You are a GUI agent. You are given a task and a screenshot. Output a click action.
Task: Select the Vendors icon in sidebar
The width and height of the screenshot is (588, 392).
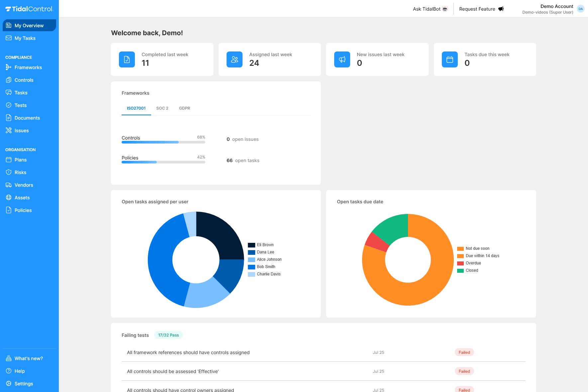click(x=9, y=185)
